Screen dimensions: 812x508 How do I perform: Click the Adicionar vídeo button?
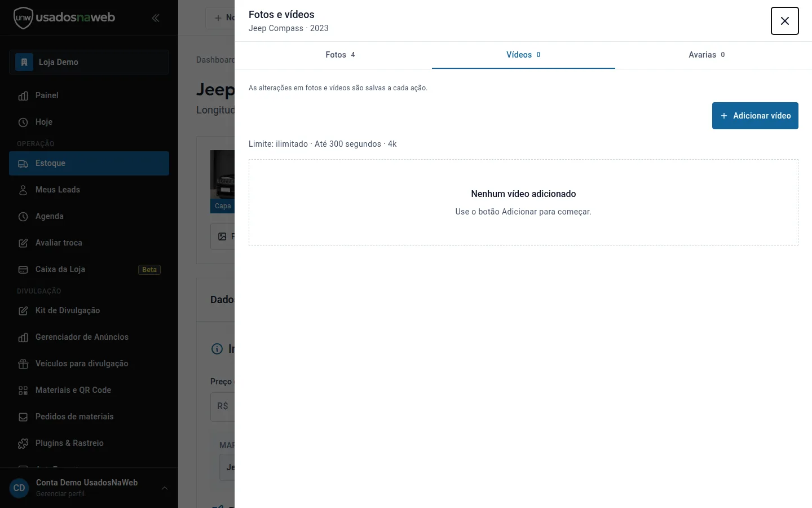pyautogui.click(x=755, y=116)
